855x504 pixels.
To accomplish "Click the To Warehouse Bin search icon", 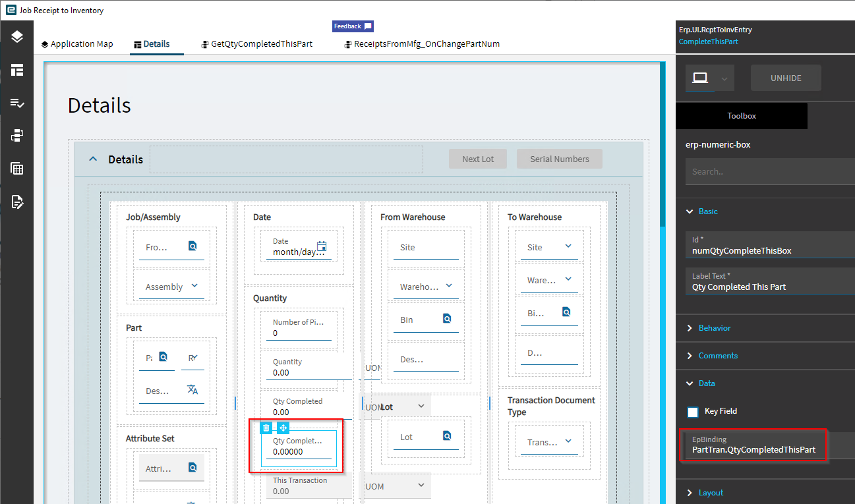I will coord(566,312).
